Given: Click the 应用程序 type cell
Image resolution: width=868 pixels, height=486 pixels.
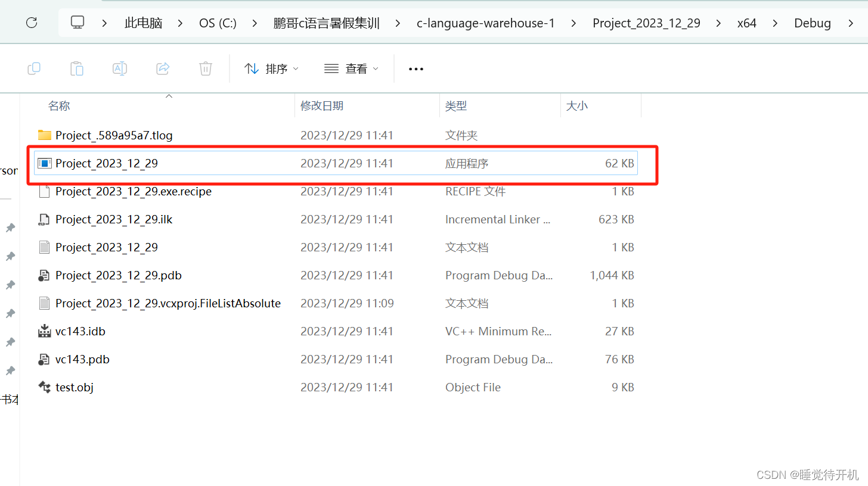Looking at the screenshot, I should [467, 163].
